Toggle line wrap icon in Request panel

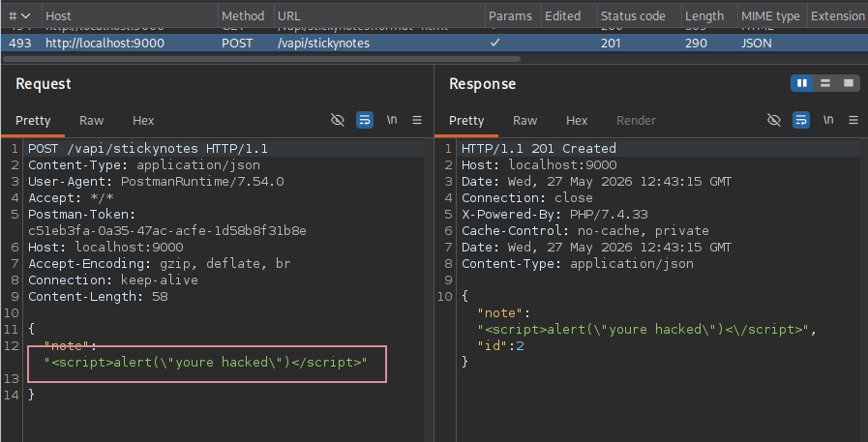click(364, 120)
